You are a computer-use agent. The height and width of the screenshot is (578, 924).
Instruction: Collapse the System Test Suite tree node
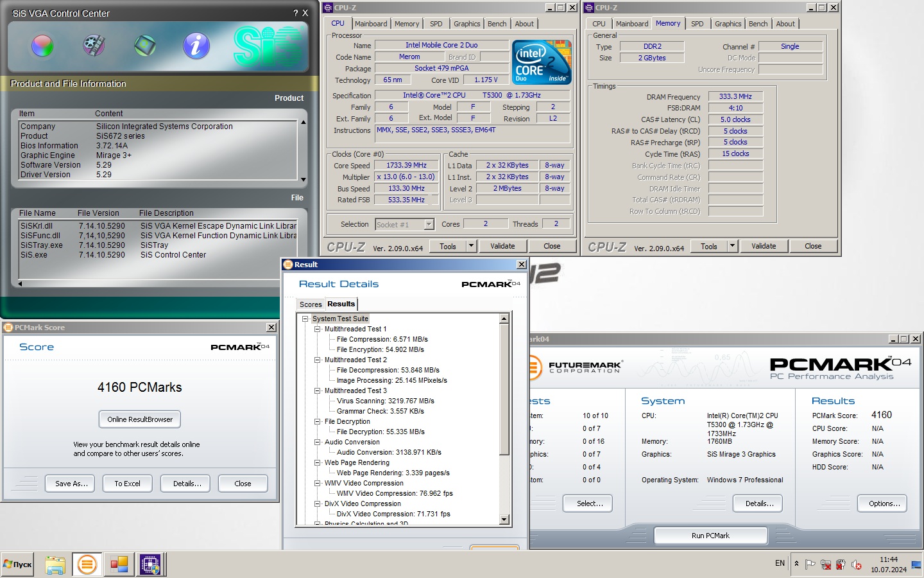coord(305,319)
